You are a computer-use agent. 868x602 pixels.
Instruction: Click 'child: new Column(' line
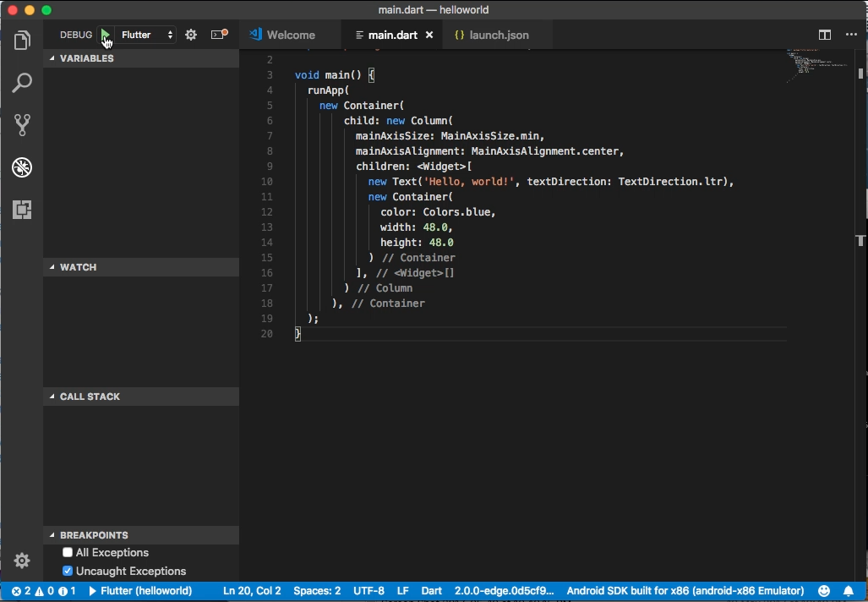(x=398, y=121)
